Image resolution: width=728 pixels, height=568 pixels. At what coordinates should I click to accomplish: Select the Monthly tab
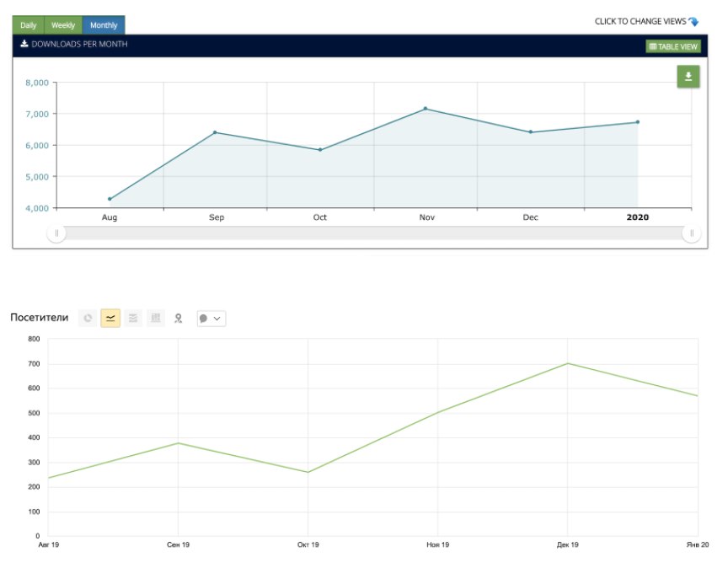[104, 25]
